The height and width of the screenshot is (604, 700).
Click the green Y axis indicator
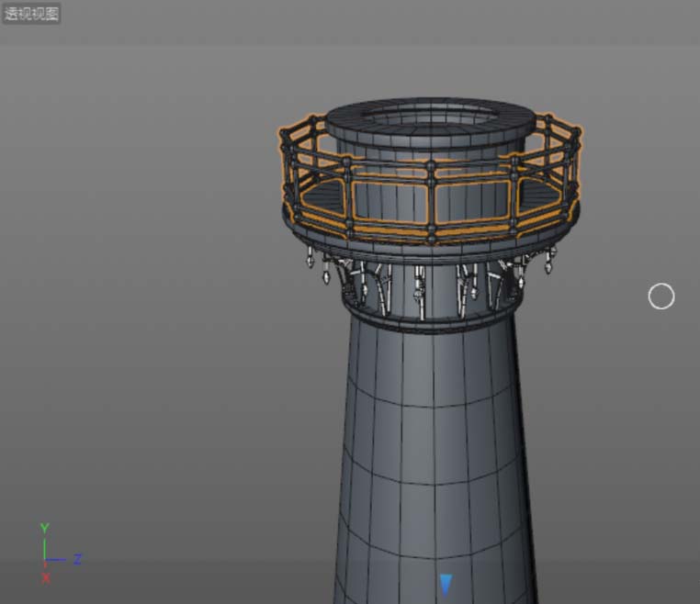coord(44,530)
